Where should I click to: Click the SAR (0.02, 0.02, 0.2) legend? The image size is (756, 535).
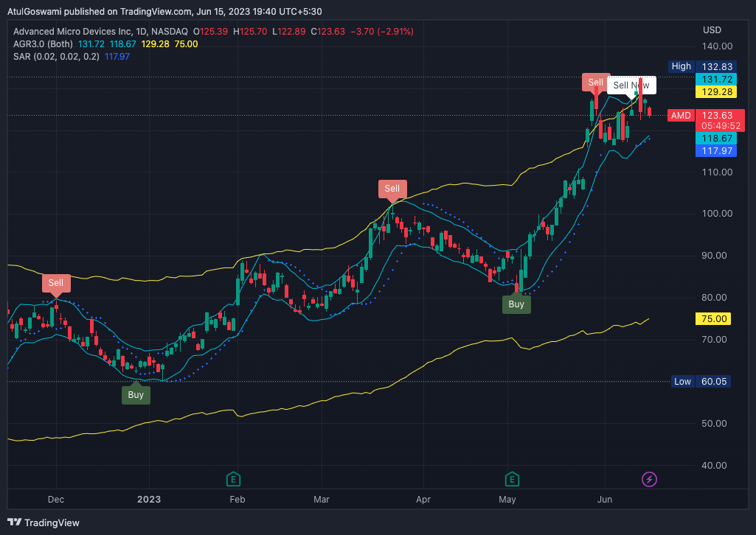point(56,57)
